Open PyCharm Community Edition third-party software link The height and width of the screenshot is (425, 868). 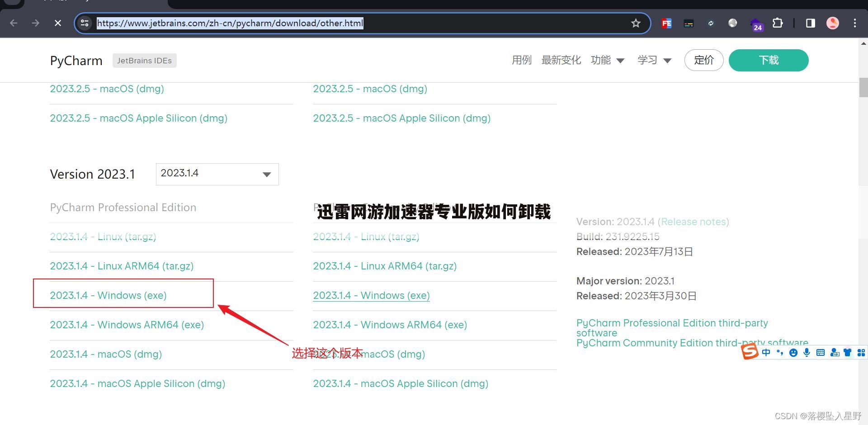click(692, 343)
